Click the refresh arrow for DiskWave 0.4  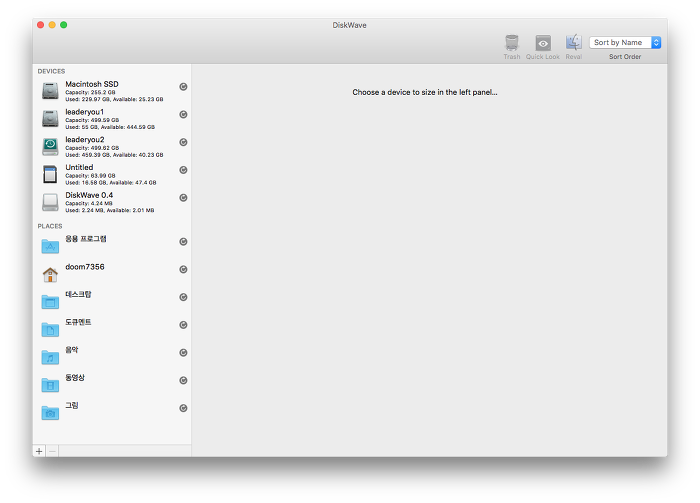pos(183,197)
